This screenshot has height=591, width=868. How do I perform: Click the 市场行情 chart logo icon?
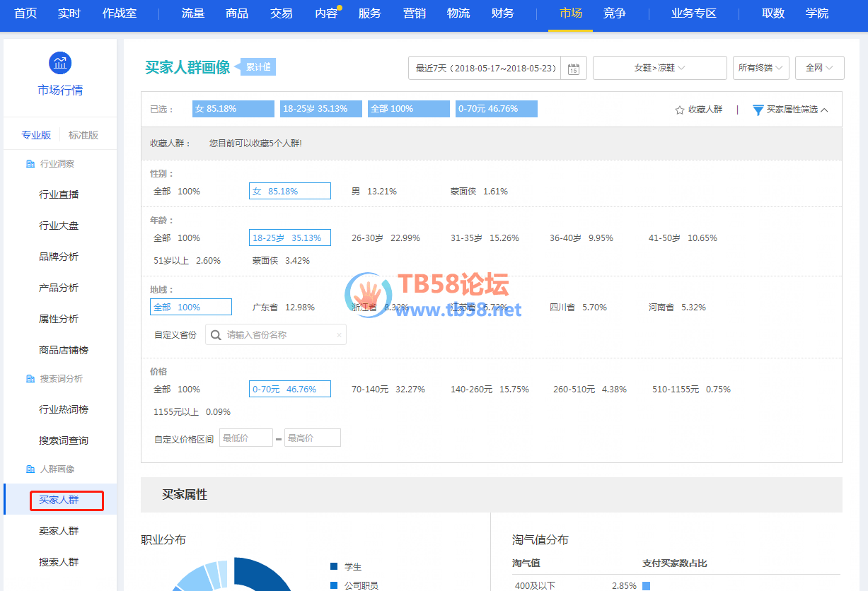point(60,62)
